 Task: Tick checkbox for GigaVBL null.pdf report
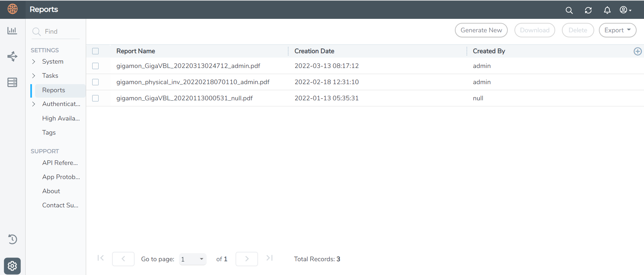96,98
